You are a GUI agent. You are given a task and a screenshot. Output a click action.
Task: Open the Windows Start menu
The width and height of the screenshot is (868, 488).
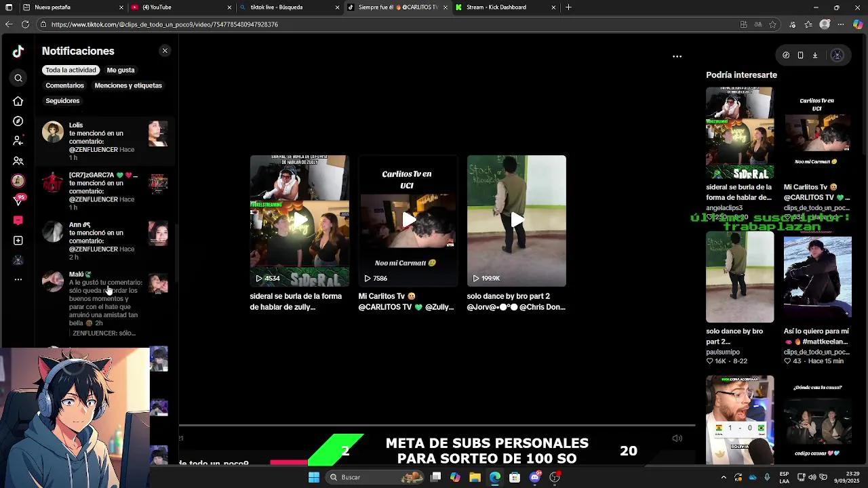(314, 477)
